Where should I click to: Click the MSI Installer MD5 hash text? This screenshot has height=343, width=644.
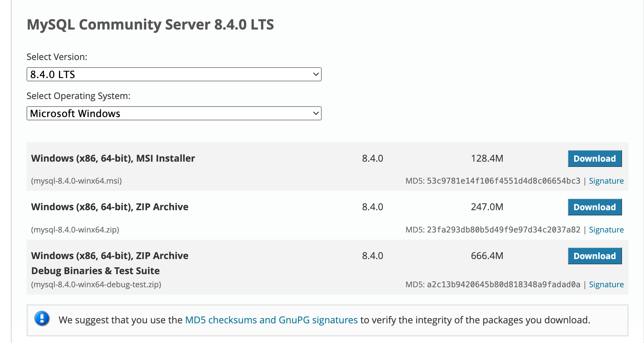click(503, 181)
